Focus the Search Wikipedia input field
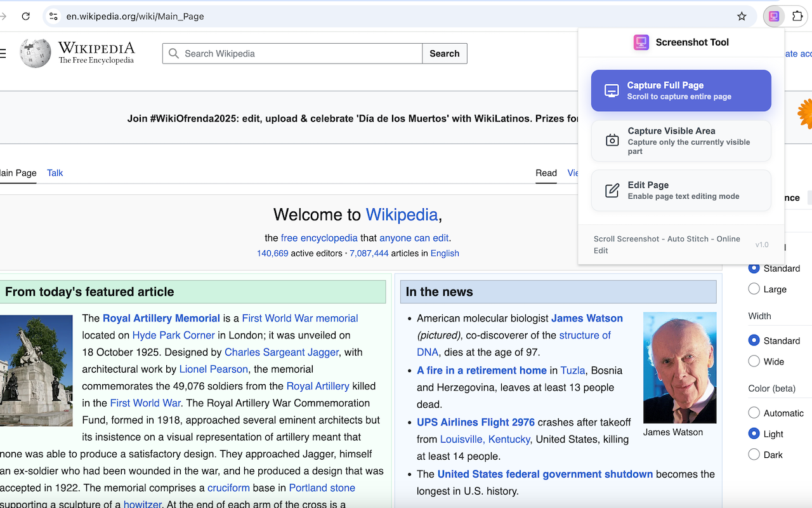Screen dimensions: 812x508 tap(292, 53)
